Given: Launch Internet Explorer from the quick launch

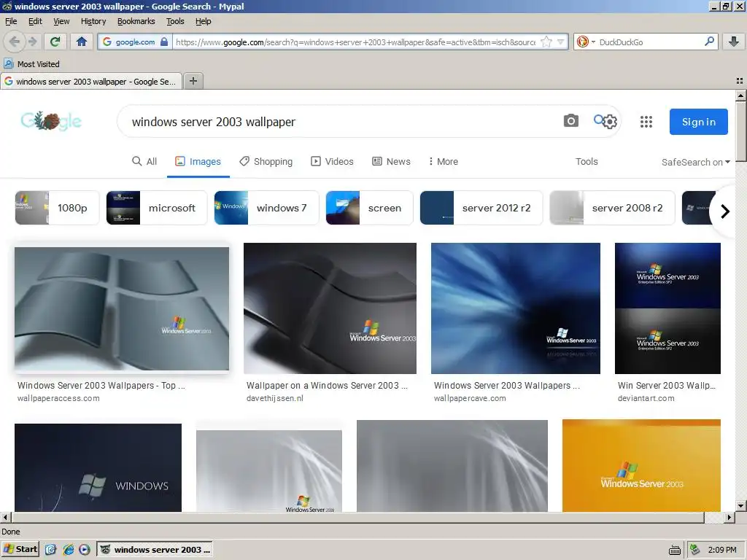Looking at the screenshot, I should [68, 550].
